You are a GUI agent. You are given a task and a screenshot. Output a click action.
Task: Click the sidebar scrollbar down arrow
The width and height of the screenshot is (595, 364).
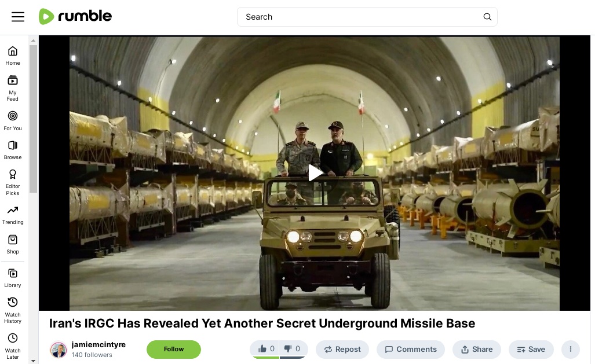(33, 361)
